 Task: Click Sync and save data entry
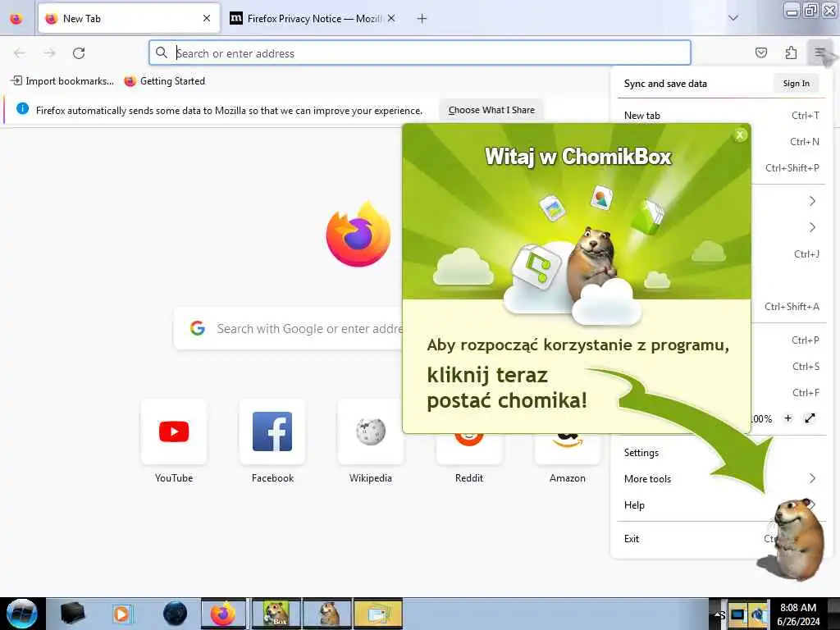(665, 84)
